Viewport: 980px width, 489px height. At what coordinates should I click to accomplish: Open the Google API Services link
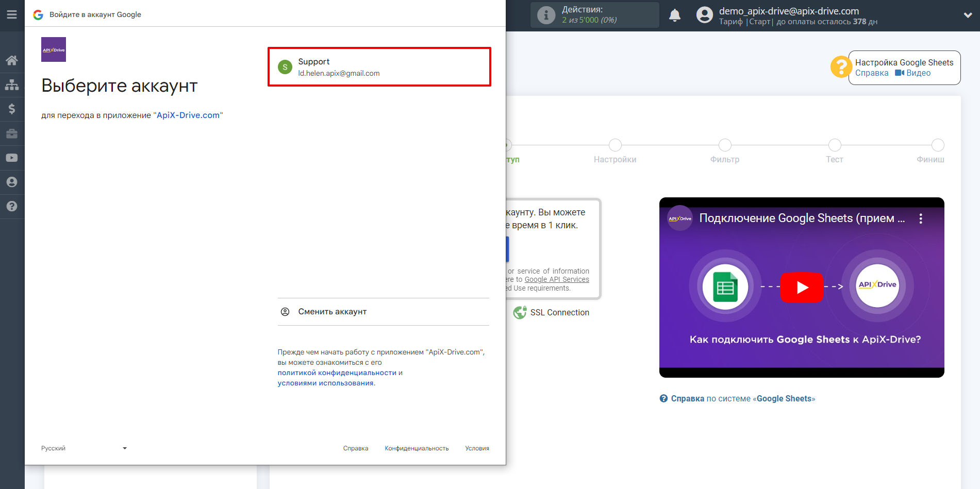pyautogui.click(x=557, y=280)
